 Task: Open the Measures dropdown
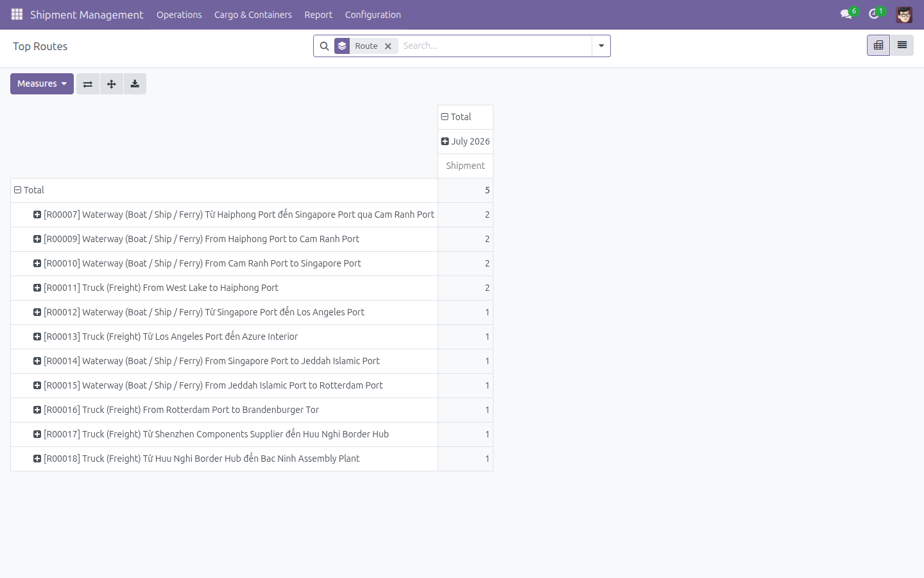pos(42,84)
